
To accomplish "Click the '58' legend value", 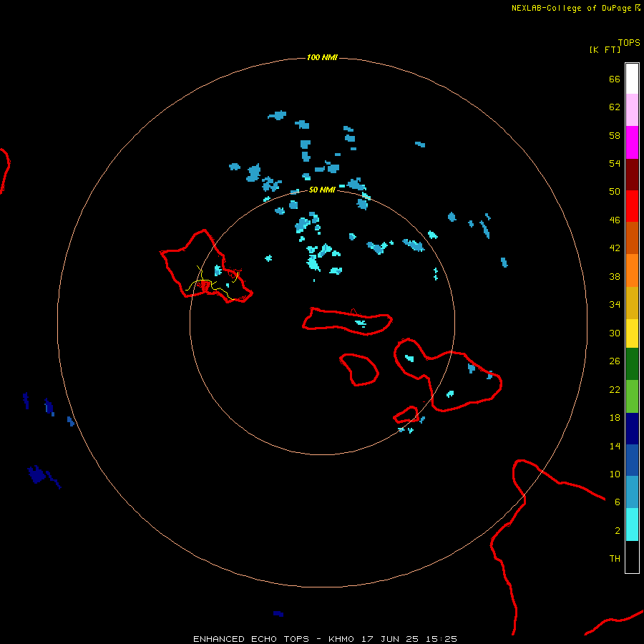I will pyautogui.click(x=615, y=135).
